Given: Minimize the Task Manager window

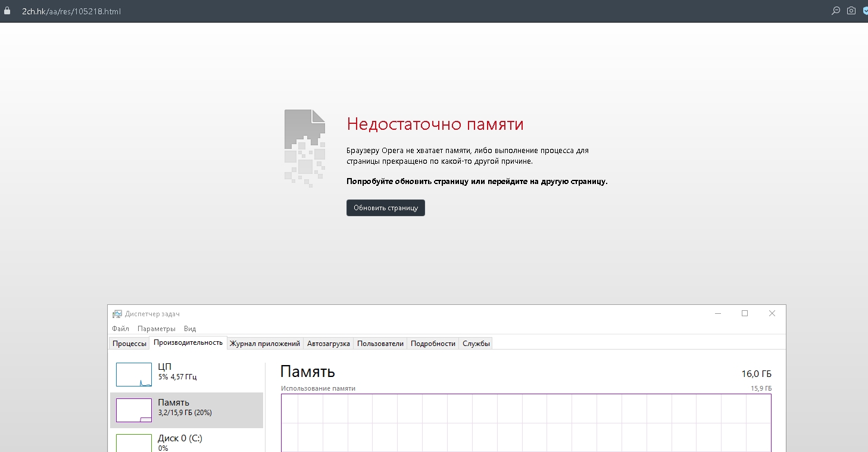Looking at the screenshot, I should tap(717, 313).
